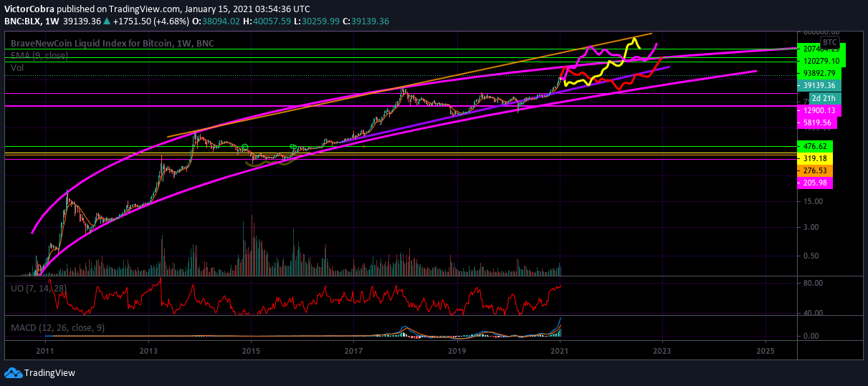The height and width of the screenshot is (386, 868).
Task: Click the 5819.56 magenta price label
Action: 817,123
